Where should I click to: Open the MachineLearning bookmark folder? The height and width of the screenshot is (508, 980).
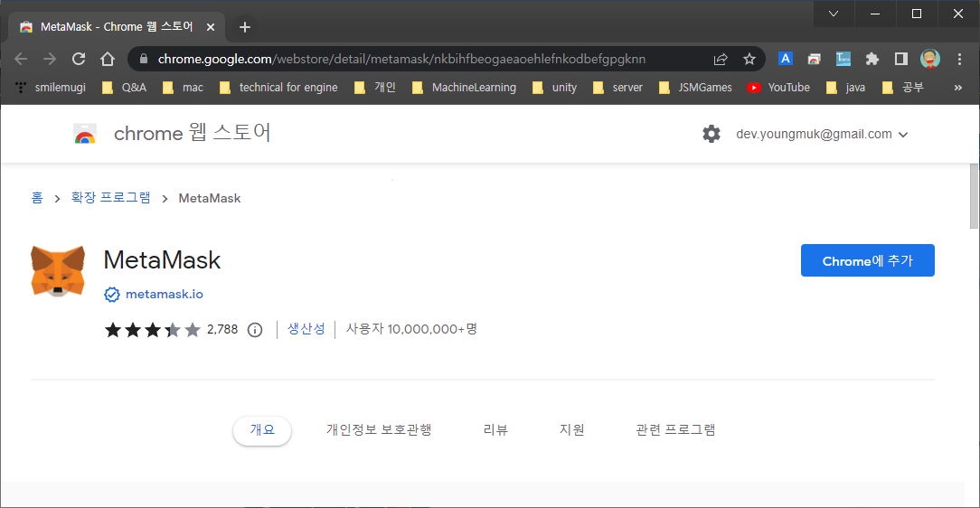point(465,88)
